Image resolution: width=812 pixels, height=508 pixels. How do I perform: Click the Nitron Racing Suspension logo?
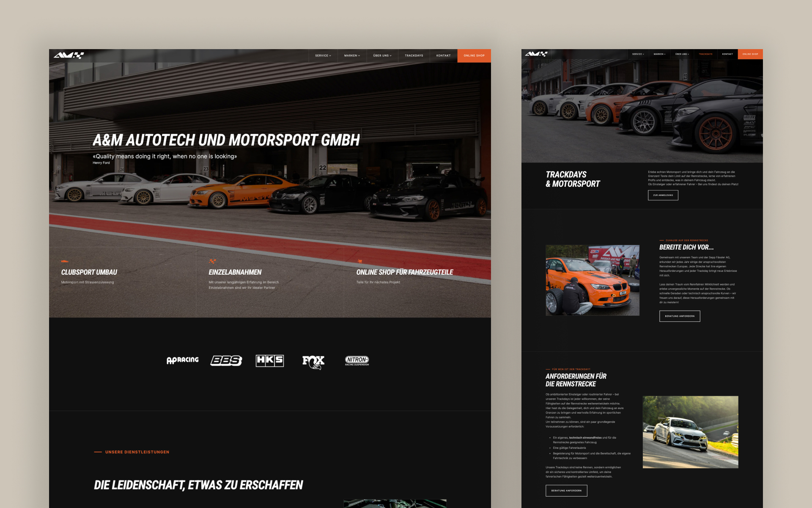click(x=357, y=360)
